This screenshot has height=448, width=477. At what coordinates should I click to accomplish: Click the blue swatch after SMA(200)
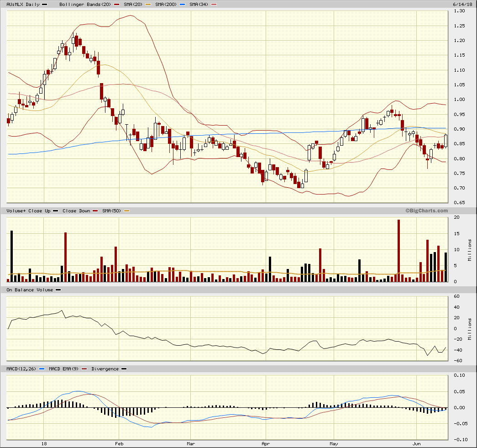(x=182, y=4)
